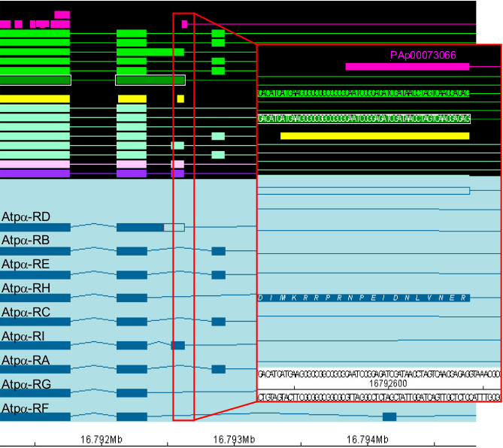The width and height of the screenshot is (503, 448).
Task: Select the Atpα-RH transcript label
Action: [x=26, y=289]
